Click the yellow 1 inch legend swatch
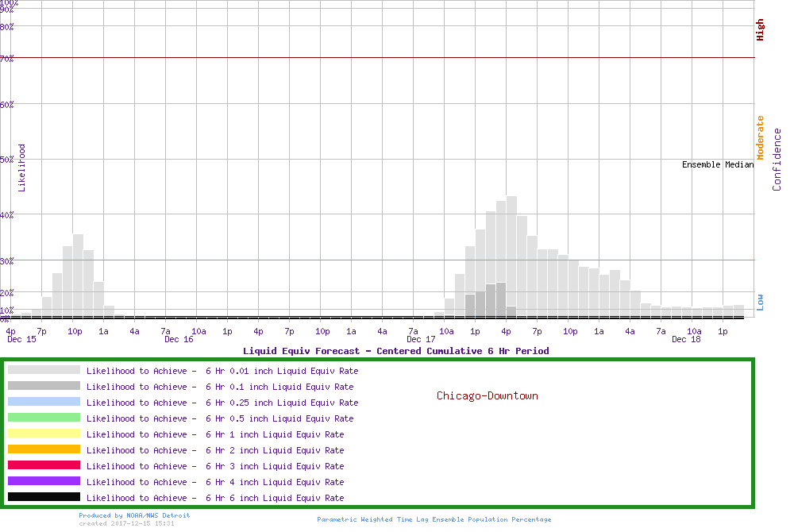The height and width of the screenshot is (532, 794). click(44, 434)
